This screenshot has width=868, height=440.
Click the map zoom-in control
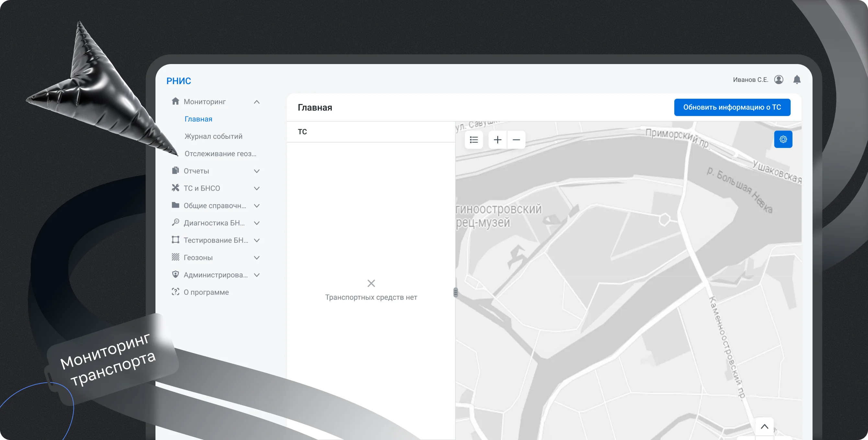[497, 140]
